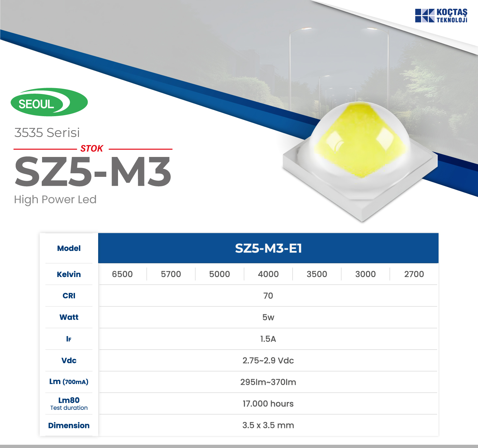Viewport: 478px width, 448px height.
Task: Select the 5700 Kelvin value
Action: [x=171, y=274]
